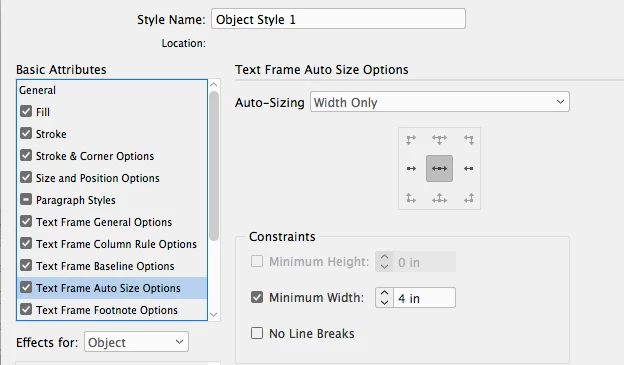Select top-left reference point for auto-sizing
624x365 pixels.
(411, 140)
